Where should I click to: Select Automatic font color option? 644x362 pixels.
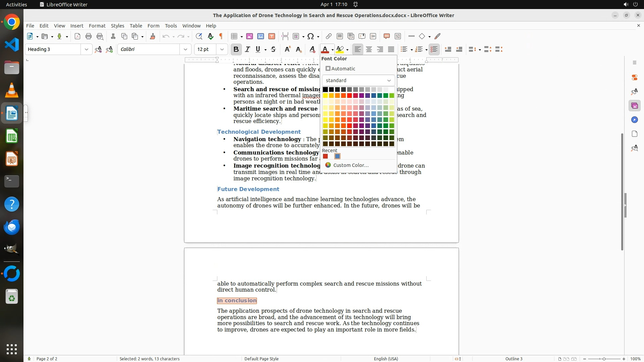tap(340, 69)
